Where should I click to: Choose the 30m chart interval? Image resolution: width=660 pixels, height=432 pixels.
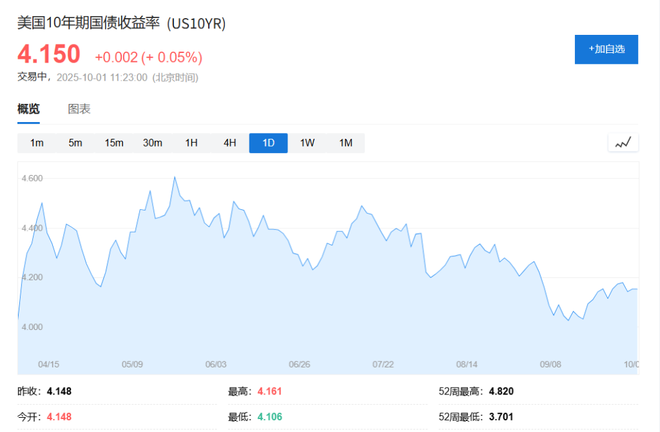(152, 143)
